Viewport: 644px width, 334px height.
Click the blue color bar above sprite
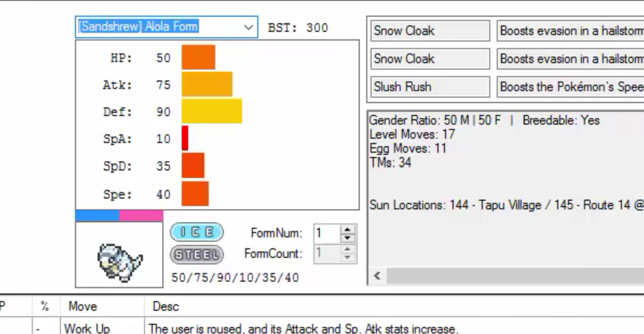click(x=97, y=215)
